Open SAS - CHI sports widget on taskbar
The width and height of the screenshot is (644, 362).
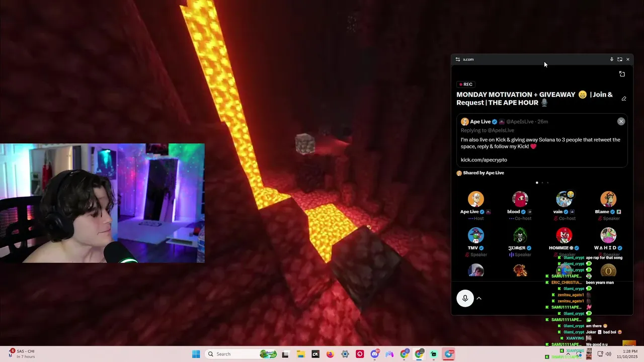22,354
